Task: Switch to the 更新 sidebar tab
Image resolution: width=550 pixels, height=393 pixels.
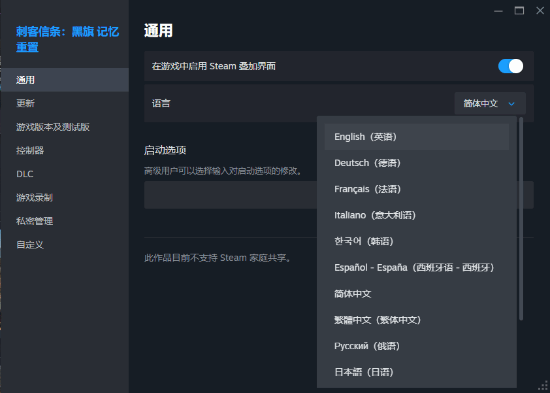Action: [x=65, y=103]
